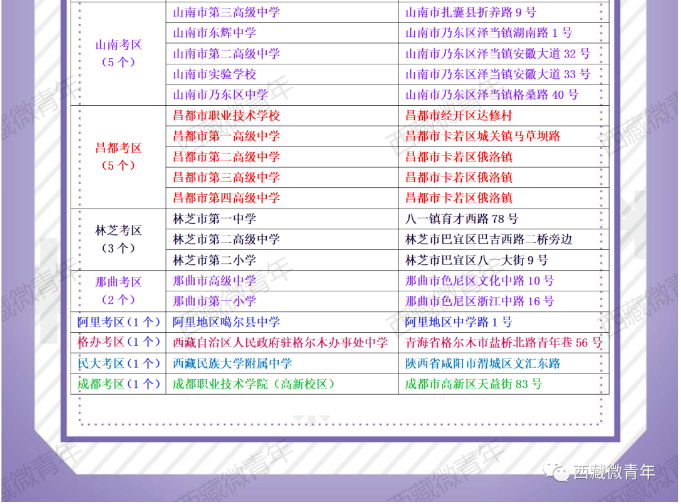Click address 八一镇育才西路78号

coord(462,219)
